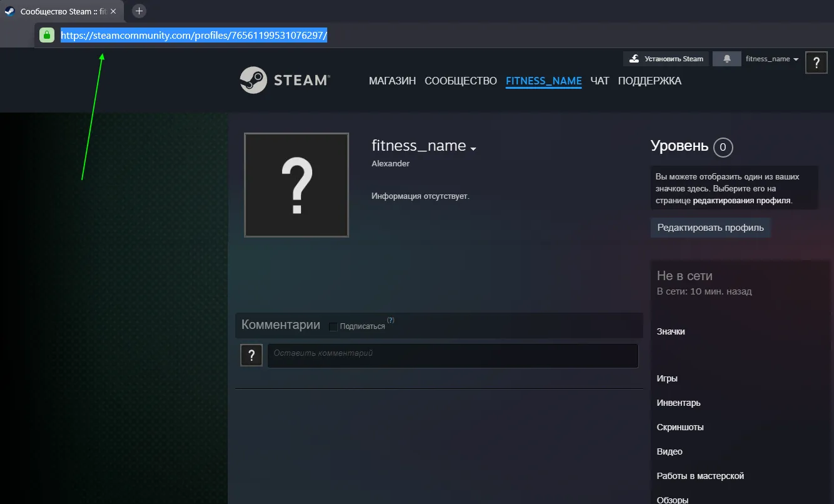Click small avatar beside comment box
The width and height of the screenshot is (834, 504).
tap(252, 355)
